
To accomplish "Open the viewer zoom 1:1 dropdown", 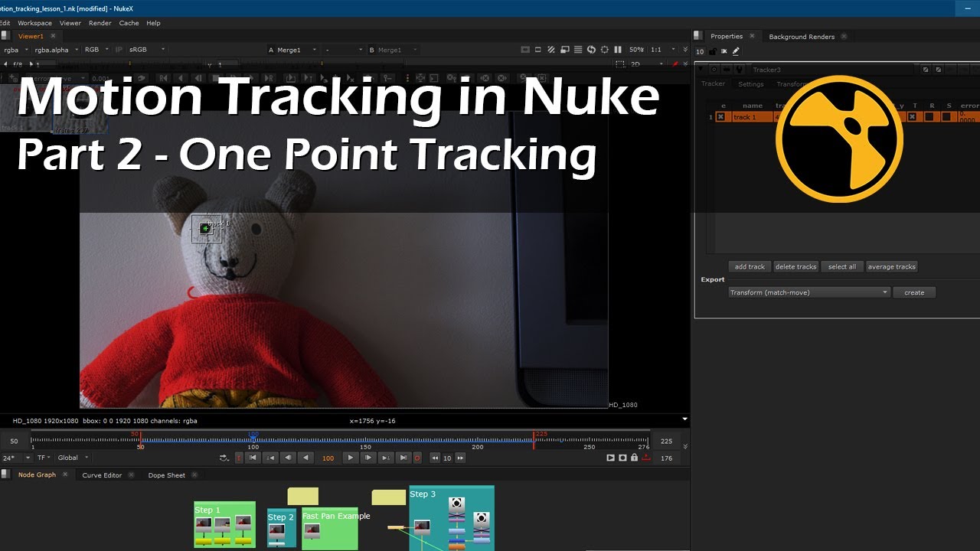I will 663,50.
